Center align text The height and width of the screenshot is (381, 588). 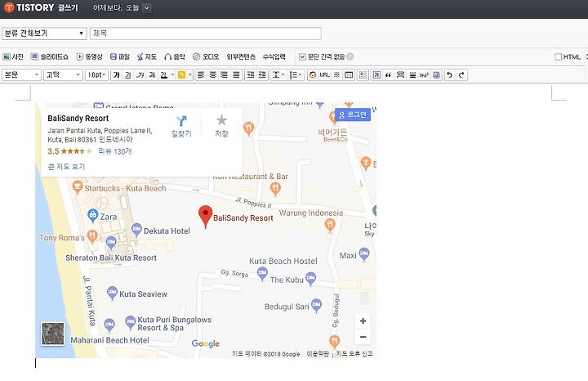click(212, 75)
